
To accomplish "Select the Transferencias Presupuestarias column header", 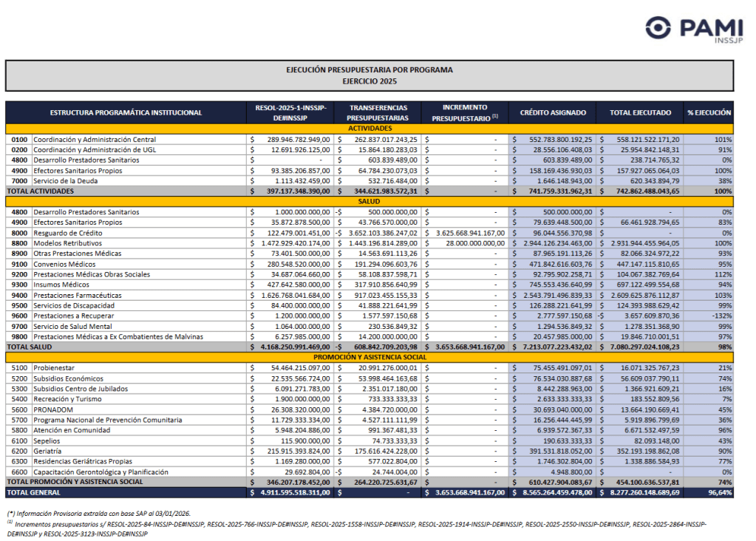I will coord(378,113).
